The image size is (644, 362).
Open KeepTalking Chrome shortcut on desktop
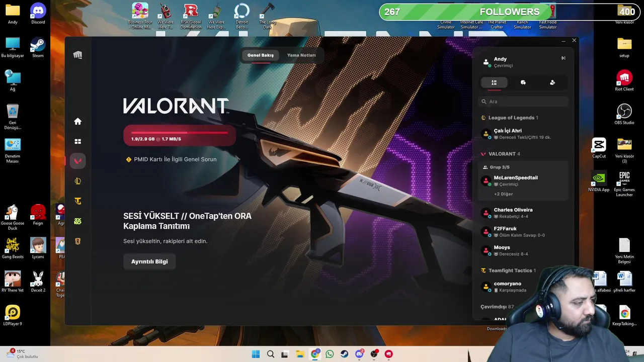624,316
